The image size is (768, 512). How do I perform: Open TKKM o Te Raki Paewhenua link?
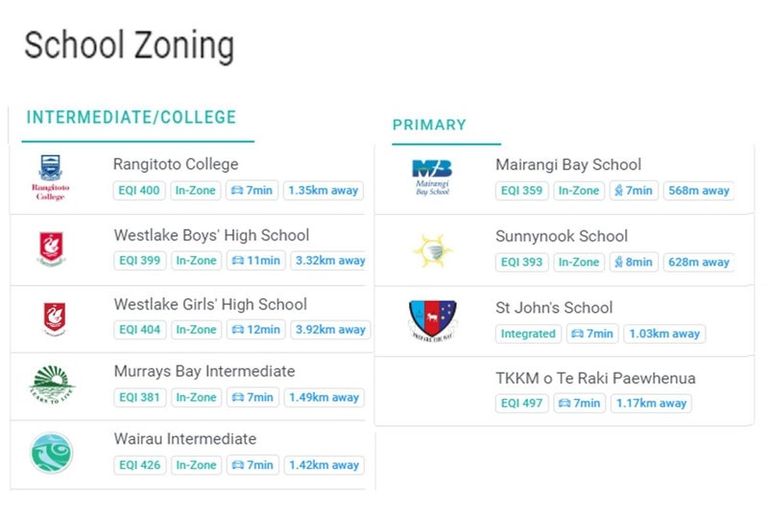595,378
